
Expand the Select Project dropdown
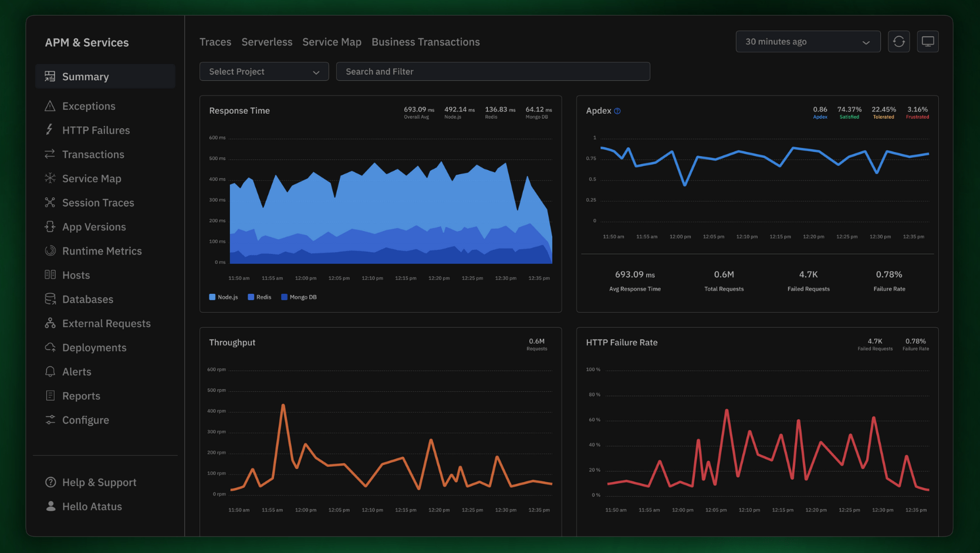pos(263,71)
